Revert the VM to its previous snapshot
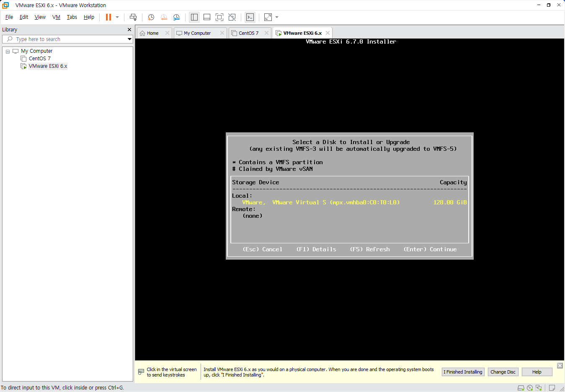 [164, 17]
